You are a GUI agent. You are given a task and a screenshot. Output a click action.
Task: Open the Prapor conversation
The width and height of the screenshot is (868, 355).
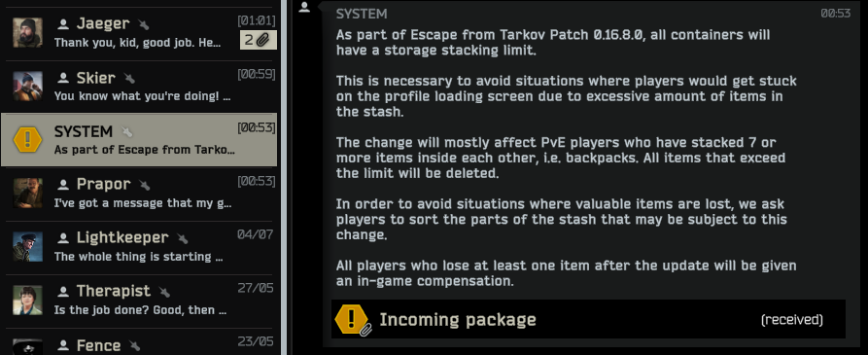(140, 194)
